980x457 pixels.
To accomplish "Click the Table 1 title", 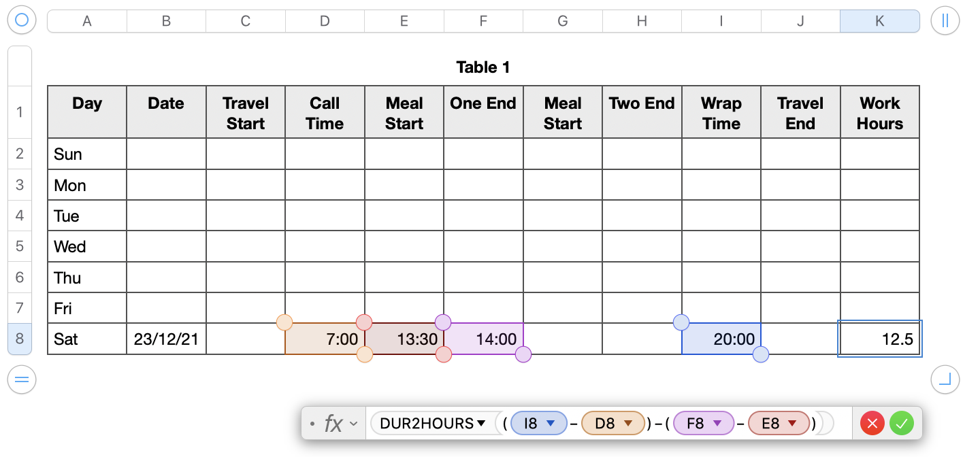I will tap(483, 67).
